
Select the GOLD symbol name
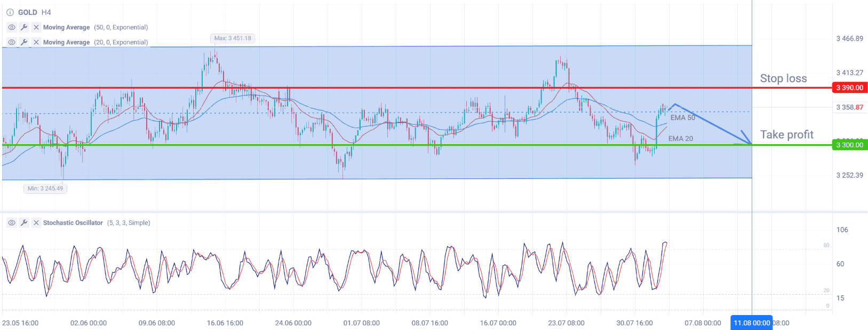coord(28,12)
